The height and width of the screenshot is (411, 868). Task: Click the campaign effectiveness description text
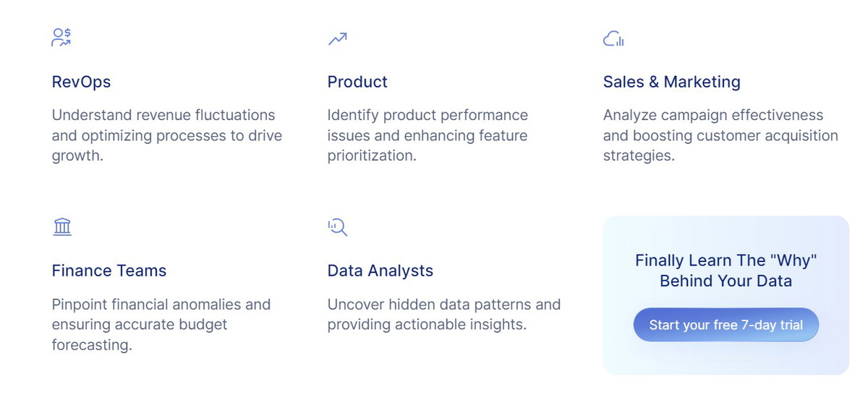720,135
